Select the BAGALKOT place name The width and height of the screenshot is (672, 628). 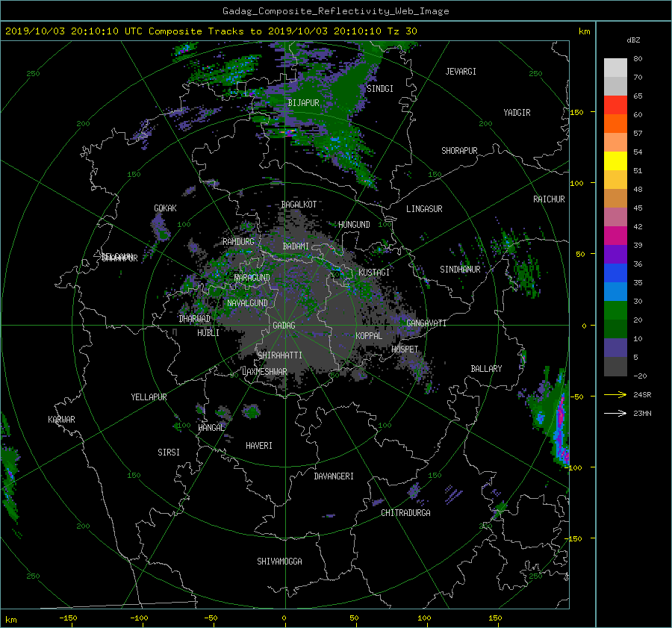(299, 205)
